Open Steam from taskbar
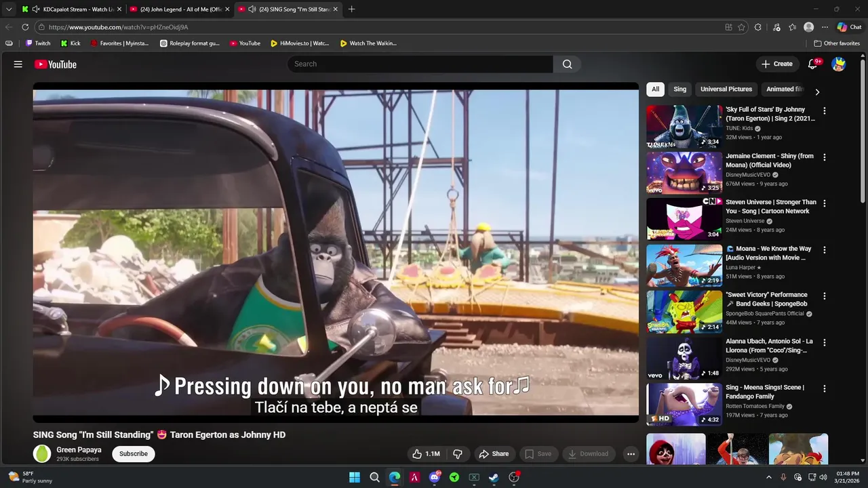This screenshot has height=488, width=868. point(494,477)
